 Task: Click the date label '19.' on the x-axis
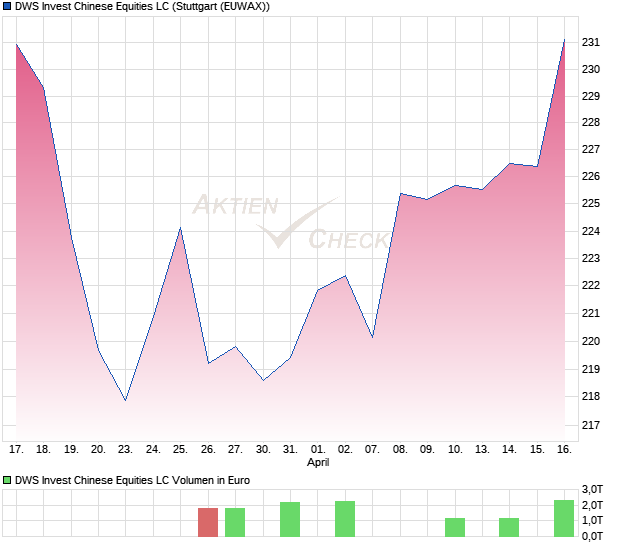[71, 450]
